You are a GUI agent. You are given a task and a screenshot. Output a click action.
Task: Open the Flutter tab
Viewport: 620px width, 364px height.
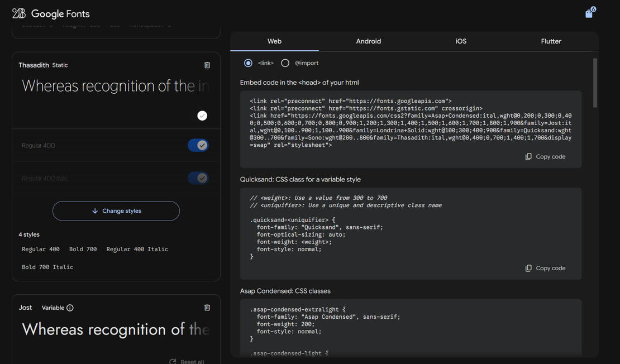click(x=551, y=41)
